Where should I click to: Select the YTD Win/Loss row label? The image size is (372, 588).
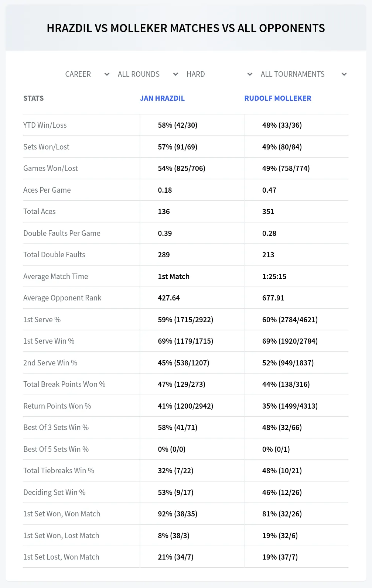click(x=45, y=125)
